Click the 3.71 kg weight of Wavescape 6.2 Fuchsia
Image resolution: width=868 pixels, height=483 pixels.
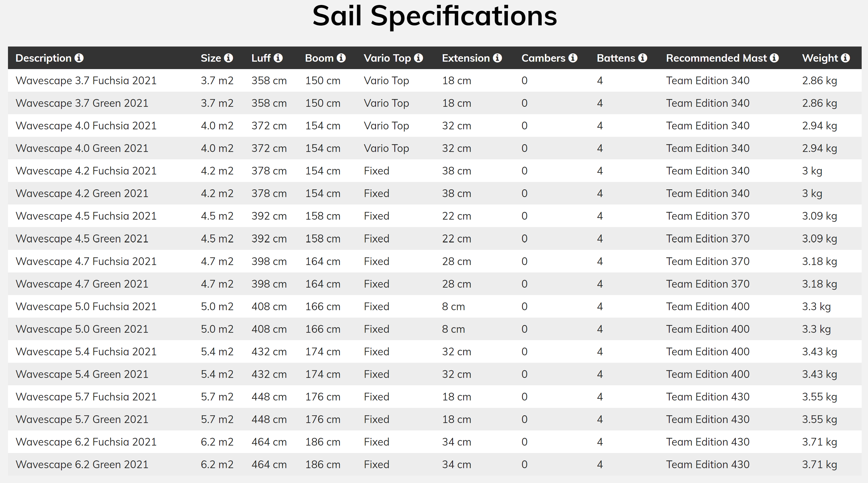click(x=820, y=442)
